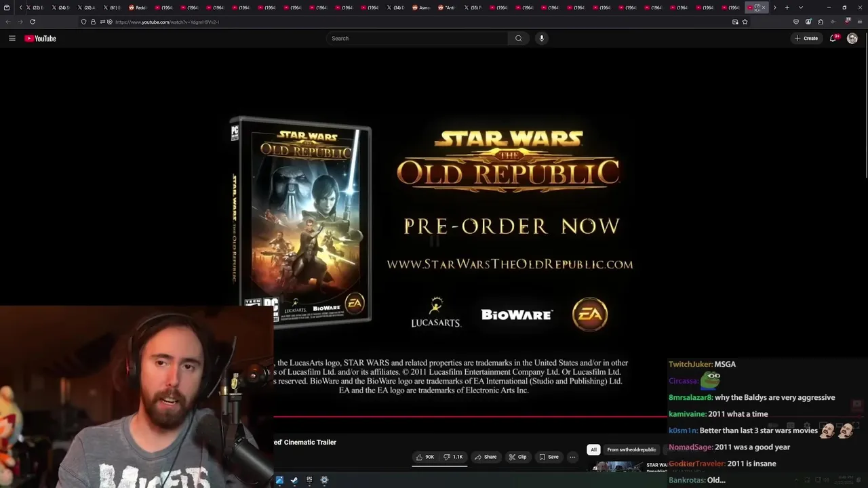The image size is (868, 488).
Task: Open the YouTube guide hamburger menu
Action: point(12,39)
